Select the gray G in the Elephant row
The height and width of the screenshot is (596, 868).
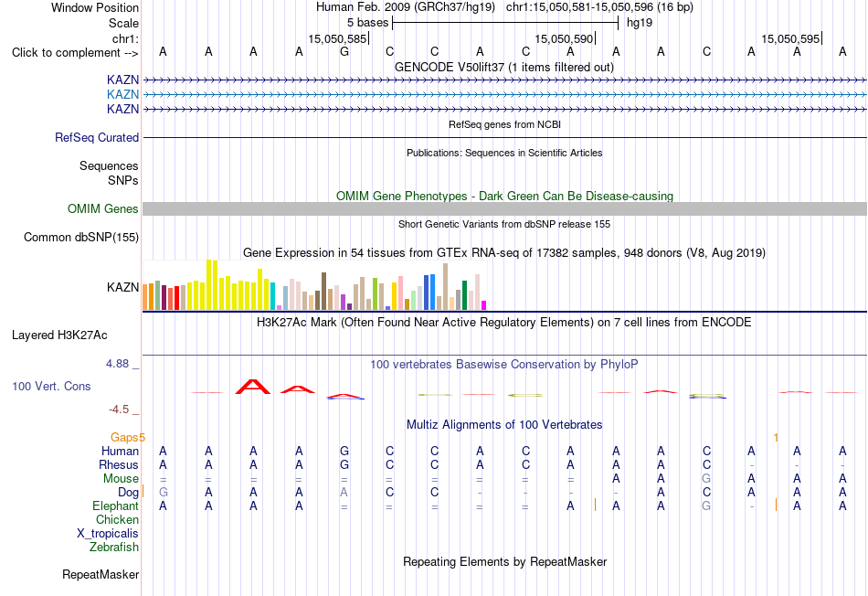click(706, 506)
